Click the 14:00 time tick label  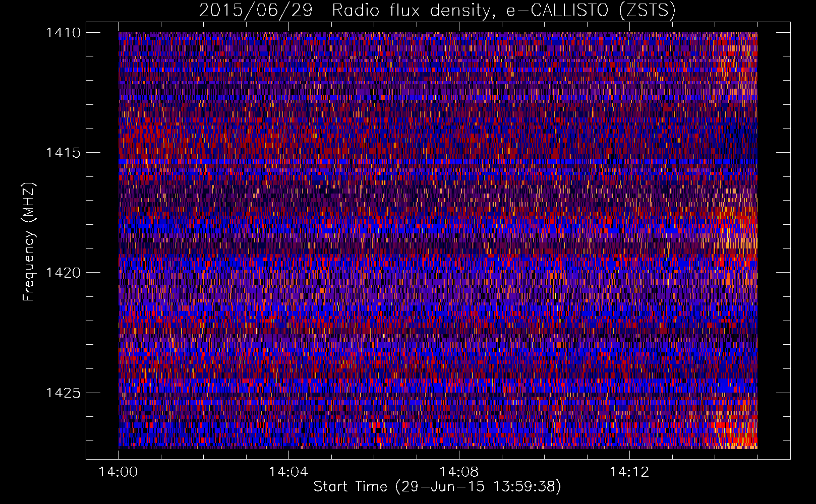pyautogui.click(x=118, y=472)
